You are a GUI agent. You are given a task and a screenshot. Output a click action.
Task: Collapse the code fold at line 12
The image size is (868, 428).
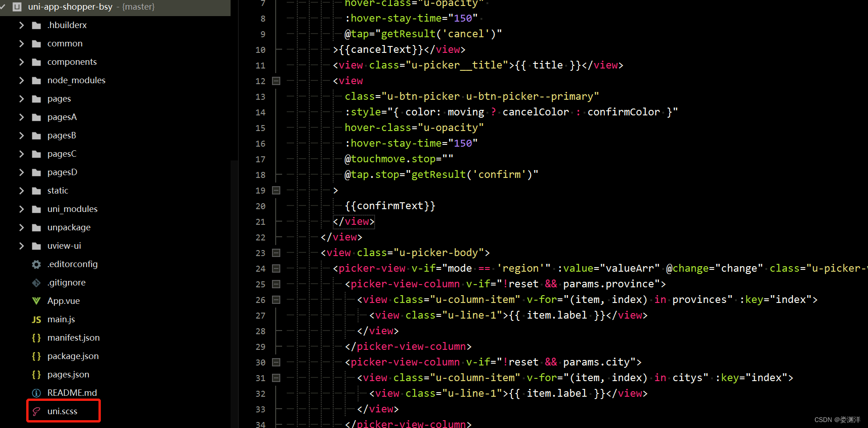[x=276, y=81]
